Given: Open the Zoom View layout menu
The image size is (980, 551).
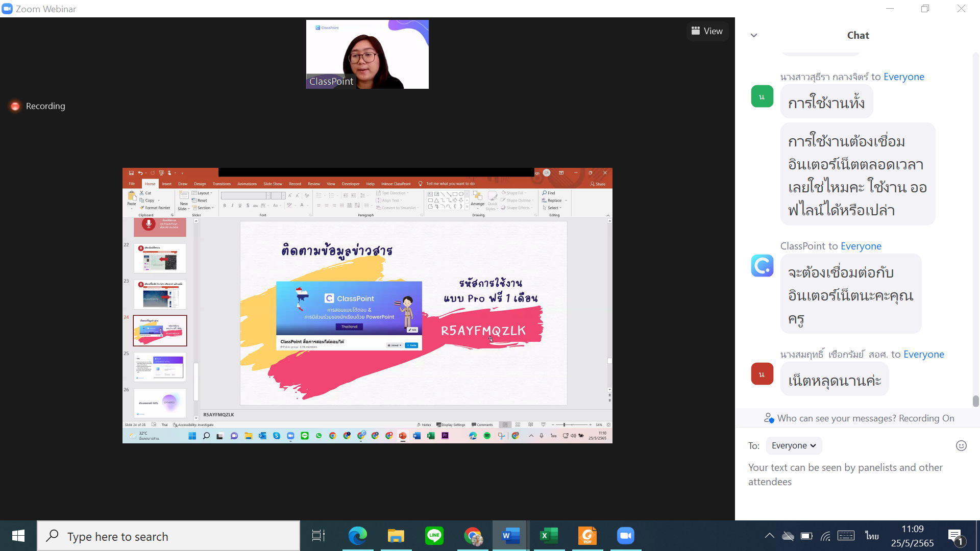Looking at the screenshot, I should pyautogui.click(x=707, y=31).
